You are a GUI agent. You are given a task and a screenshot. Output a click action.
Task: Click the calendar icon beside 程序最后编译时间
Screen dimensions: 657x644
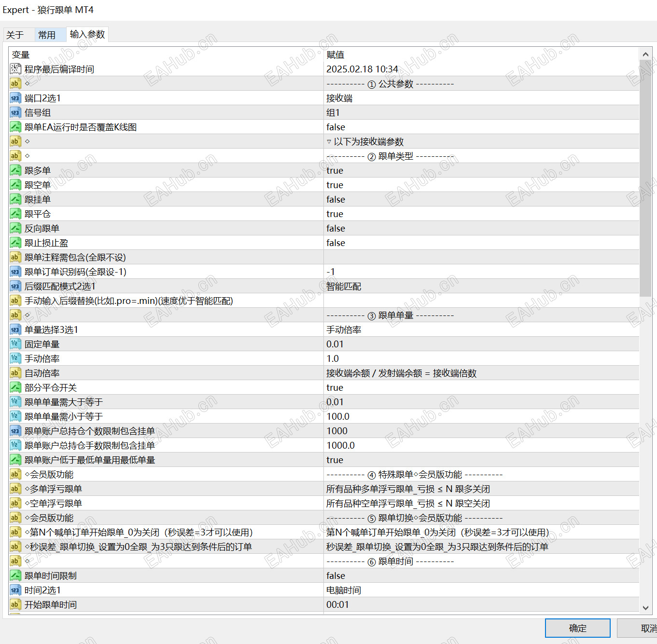[x=14, y=69]
